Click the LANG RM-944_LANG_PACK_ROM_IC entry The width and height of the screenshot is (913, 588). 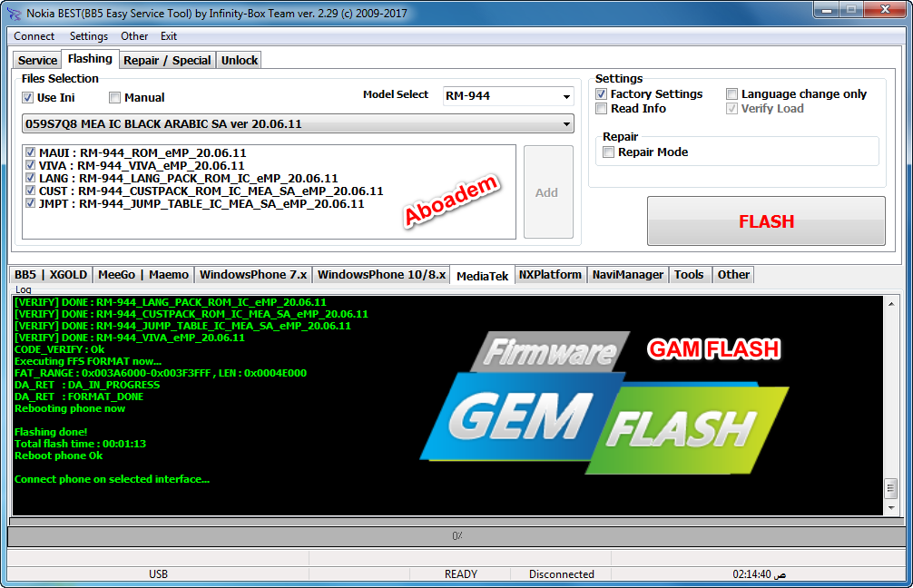point(188,178)
